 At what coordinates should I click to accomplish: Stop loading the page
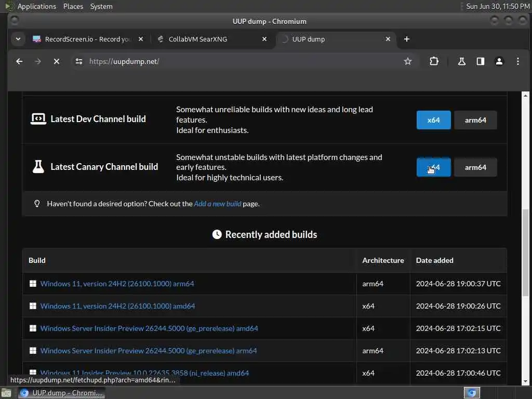[x=57, y=61]
